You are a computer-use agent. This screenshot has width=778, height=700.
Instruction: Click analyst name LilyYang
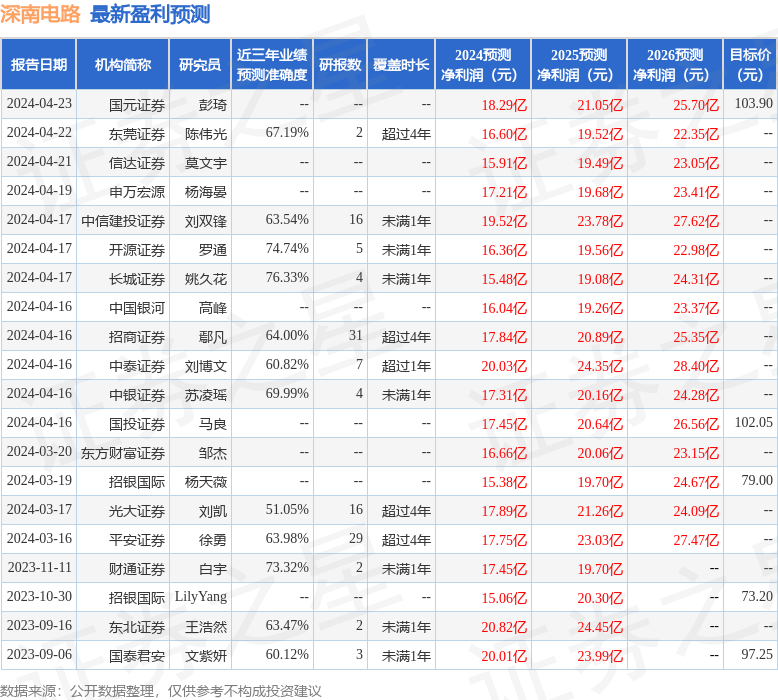click(x=201, y=597)
